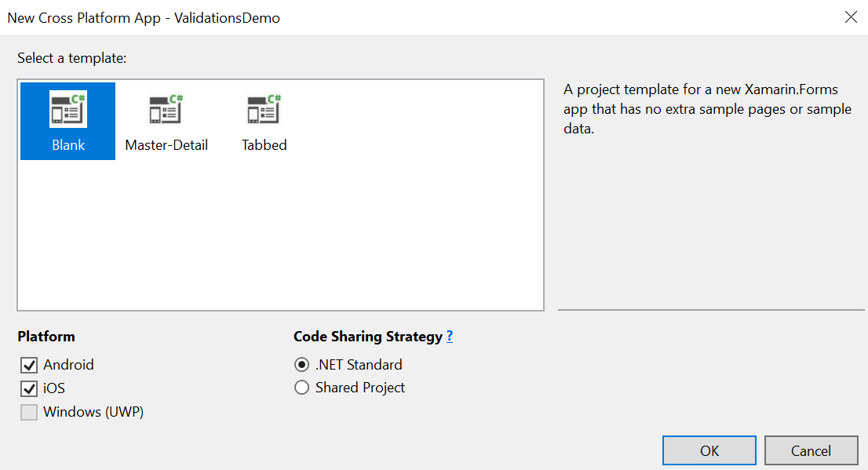Click the "Shared Project" option label
Image resolution: width=868 pixels, height=470 pixels.
[360, 388]
